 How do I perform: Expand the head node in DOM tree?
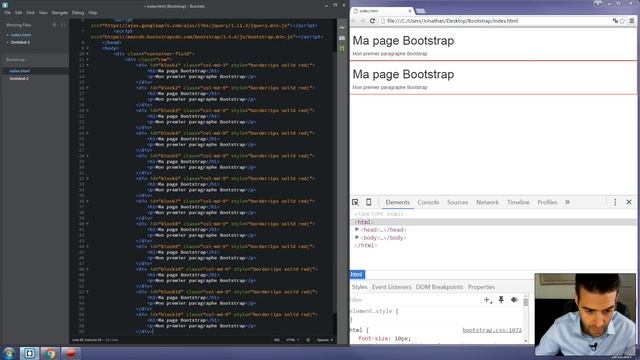pos(357,230)
